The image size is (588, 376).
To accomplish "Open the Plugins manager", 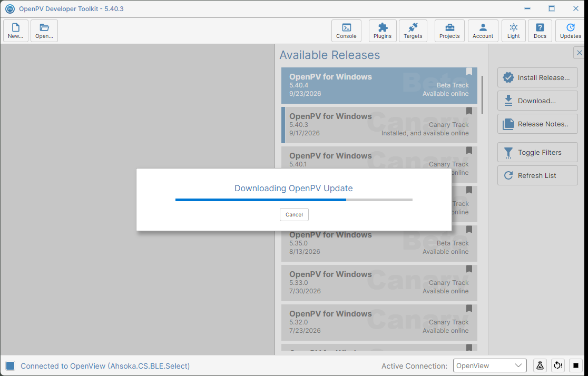I will coord(383,31).
